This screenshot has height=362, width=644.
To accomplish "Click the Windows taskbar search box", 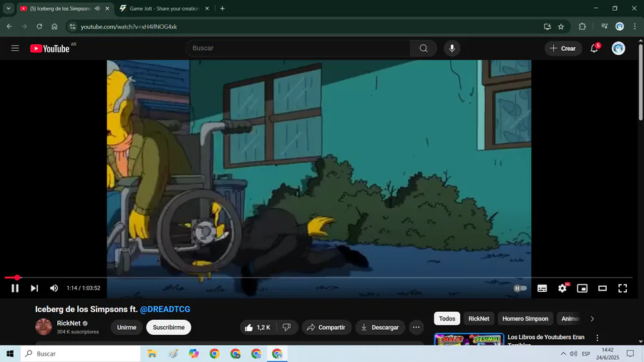I will [80, 353].
